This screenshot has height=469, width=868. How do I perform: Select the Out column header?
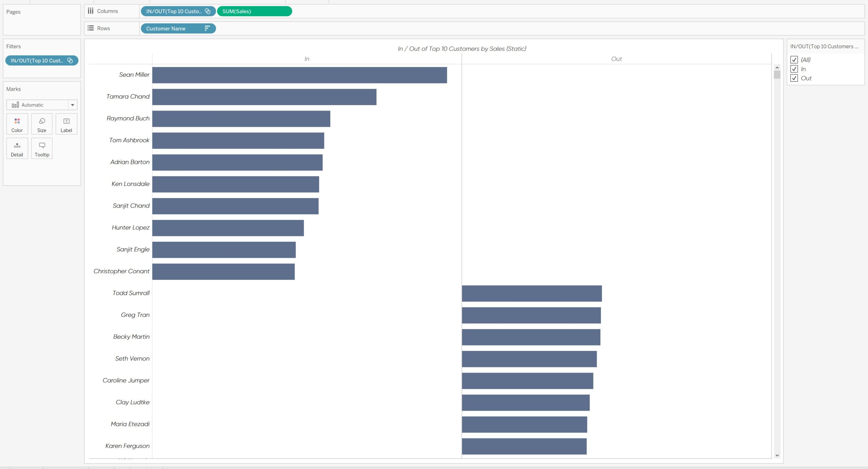(616, 59)
